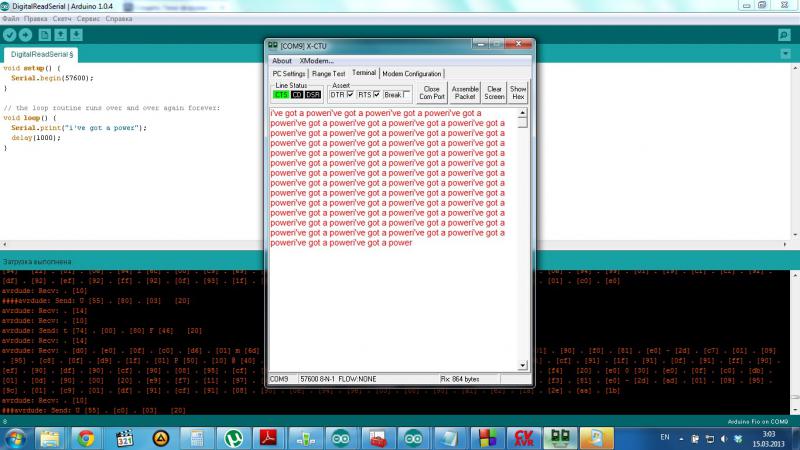
Task: Click the X-CTU title bar icon
Action: (273, 45)
